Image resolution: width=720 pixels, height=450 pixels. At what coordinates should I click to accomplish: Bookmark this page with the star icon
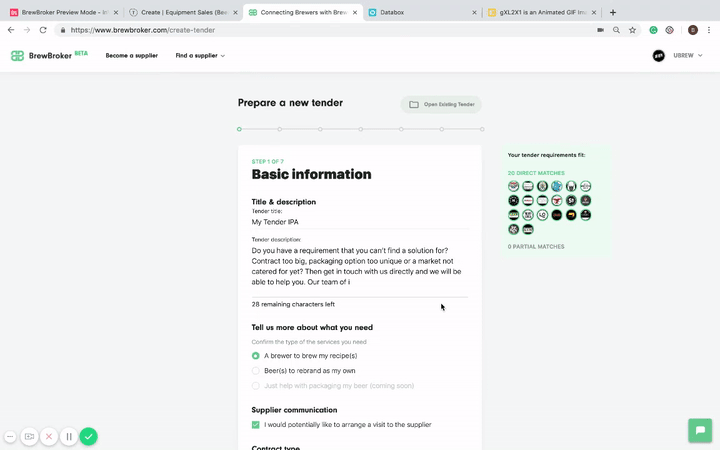coord(633,30)
